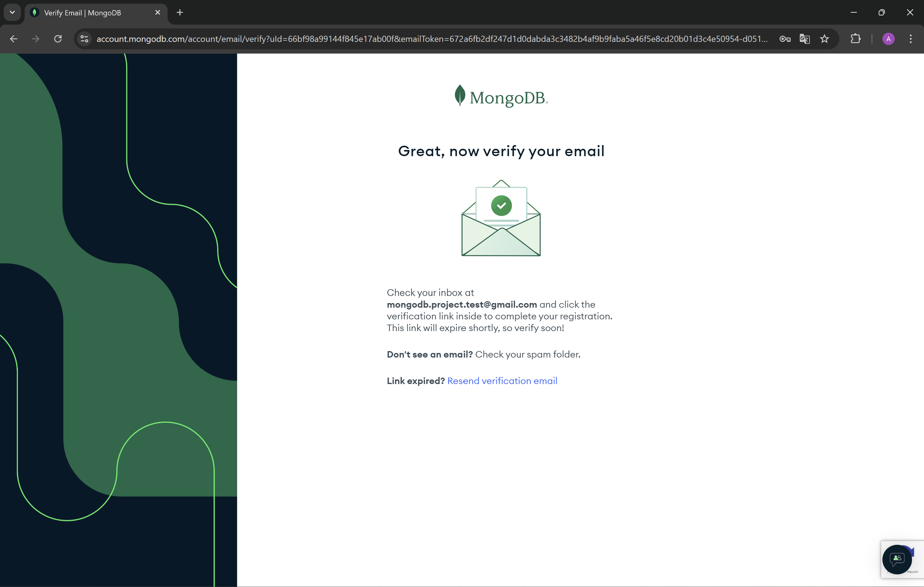This screenshot has width=924, height=587.
Task: Bookmark this page with star icon
Action: (824, 39)
